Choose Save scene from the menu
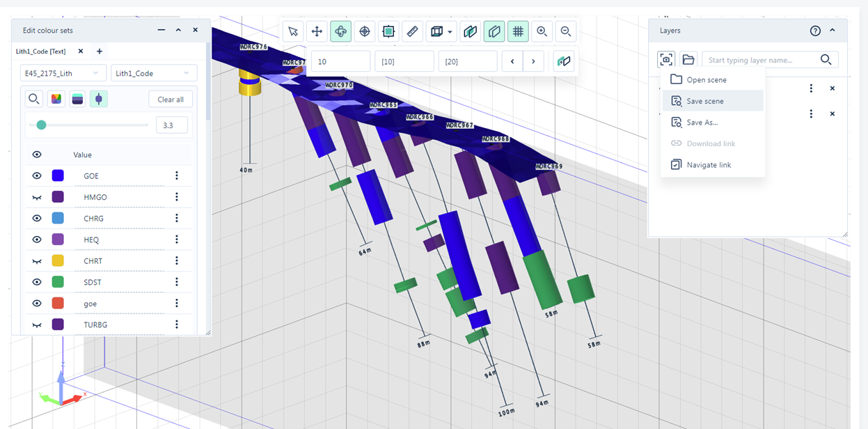The width and height of the screenshot is (868, 429). pos(704,101)
